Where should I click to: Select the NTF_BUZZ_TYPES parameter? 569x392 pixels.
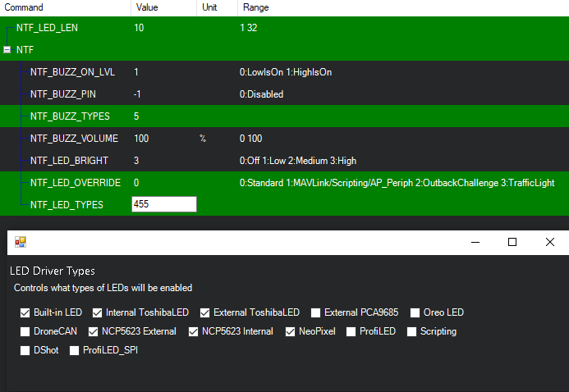(x=70, y=116)
